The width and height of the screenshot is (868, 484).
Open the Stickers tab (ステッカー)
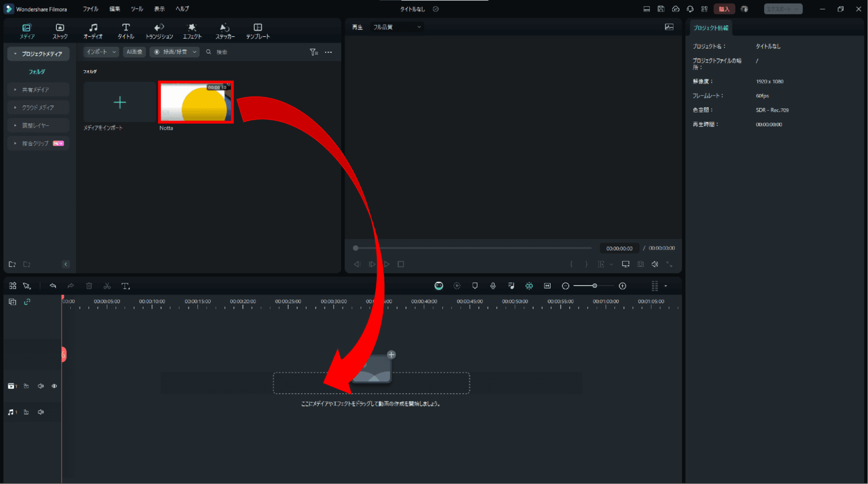coord(225,31)
